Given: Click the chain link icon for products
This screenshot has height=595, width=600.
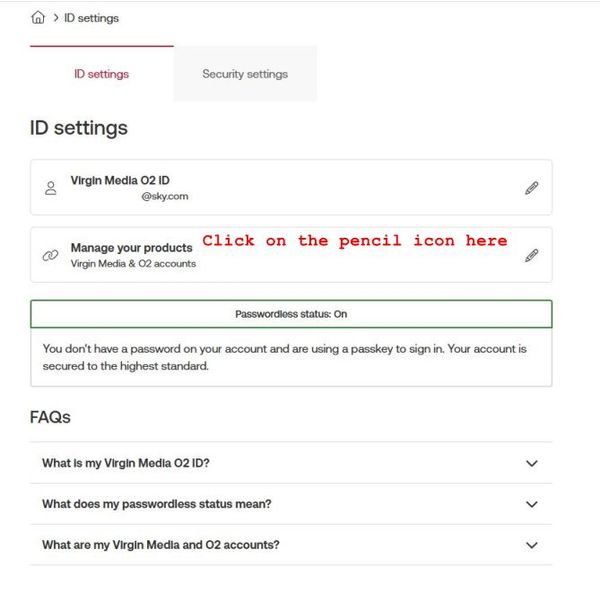Looking at the screenshot, I should (x=50, y=255).
